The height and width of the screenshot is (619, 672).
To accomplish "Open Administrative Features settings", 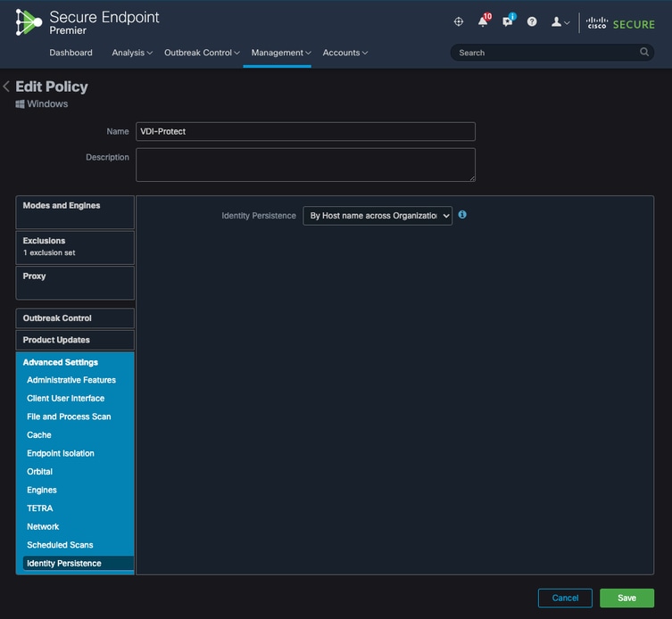I will coord(71,380).
